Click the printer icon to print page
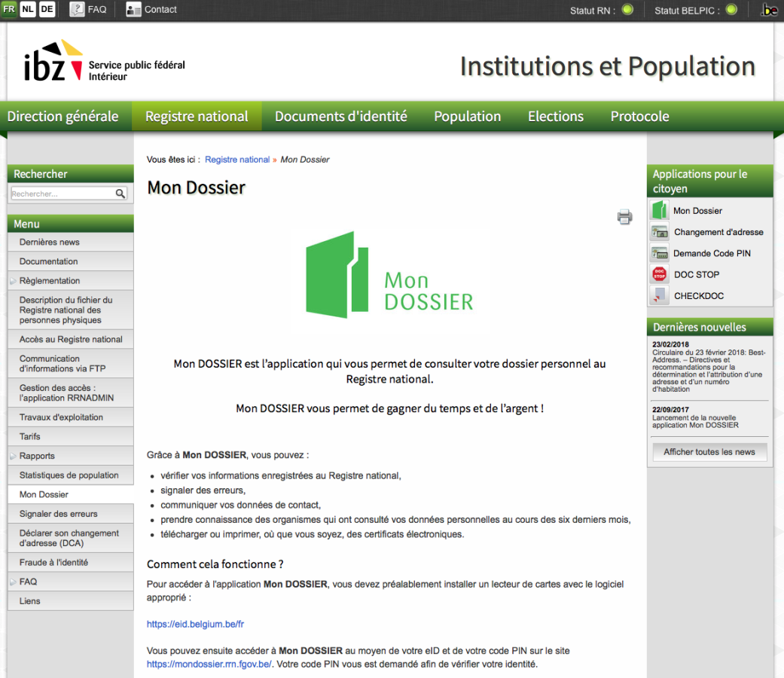 coord(624,218)
